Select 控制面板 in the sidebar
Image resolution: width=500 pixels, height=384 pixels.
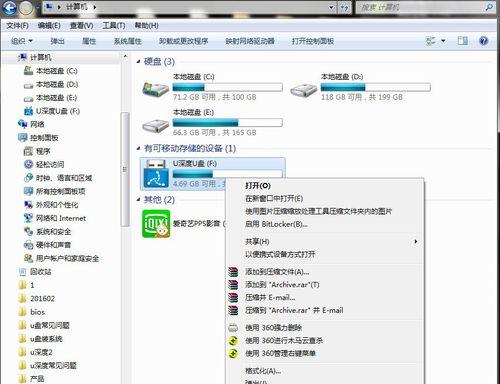[44, 138]
